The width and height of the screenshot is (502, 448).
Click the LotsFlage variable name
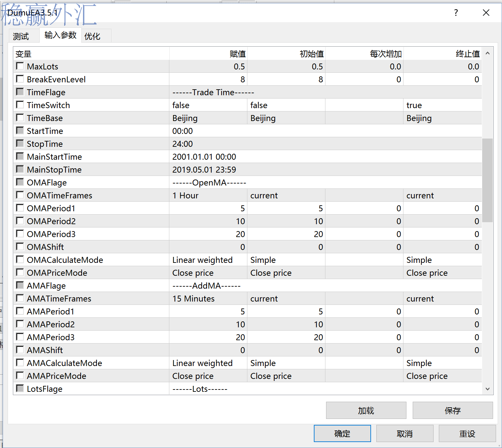pos(45,389)
